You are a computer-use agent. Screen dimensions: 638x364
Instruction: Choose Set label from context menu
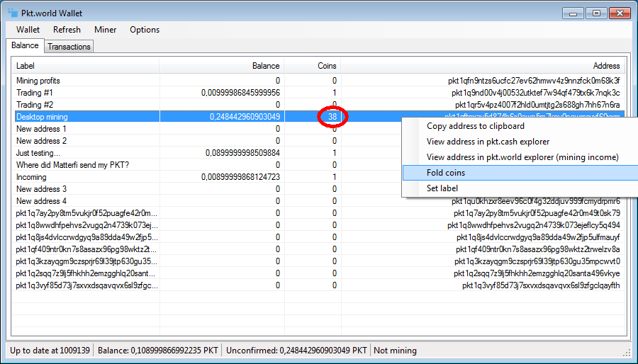tap(442, 188)
